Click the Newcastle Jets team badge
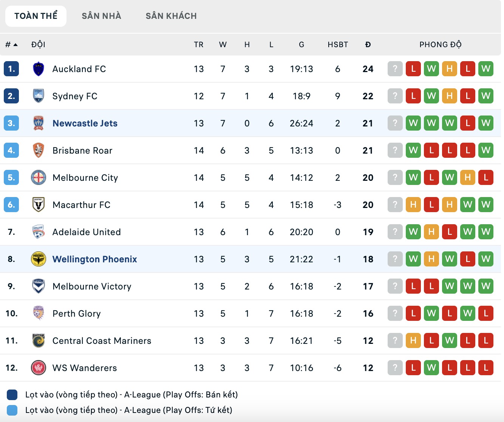 (x=39, y=123)
